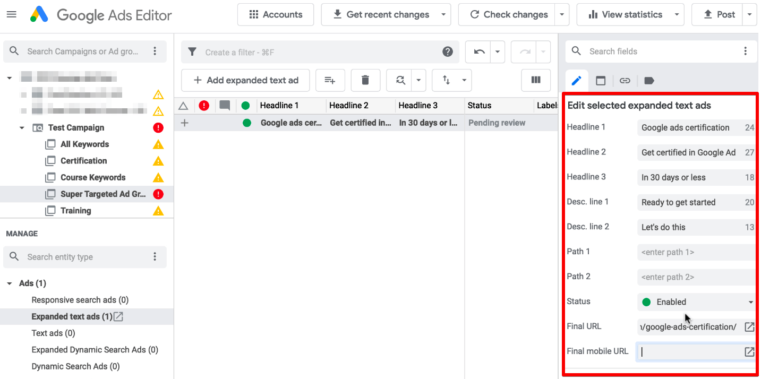Click Check changes button

(x=509, y=15)
